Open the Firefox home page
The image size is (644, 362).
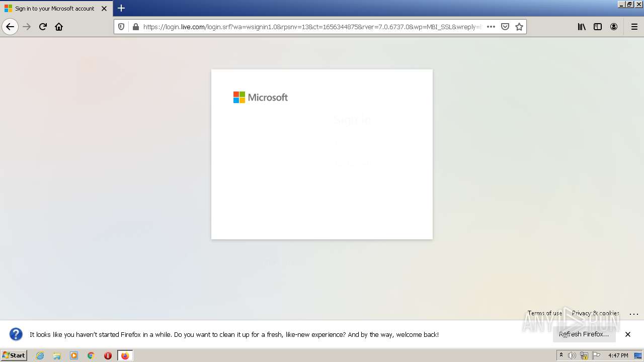[x=59, y=27]
